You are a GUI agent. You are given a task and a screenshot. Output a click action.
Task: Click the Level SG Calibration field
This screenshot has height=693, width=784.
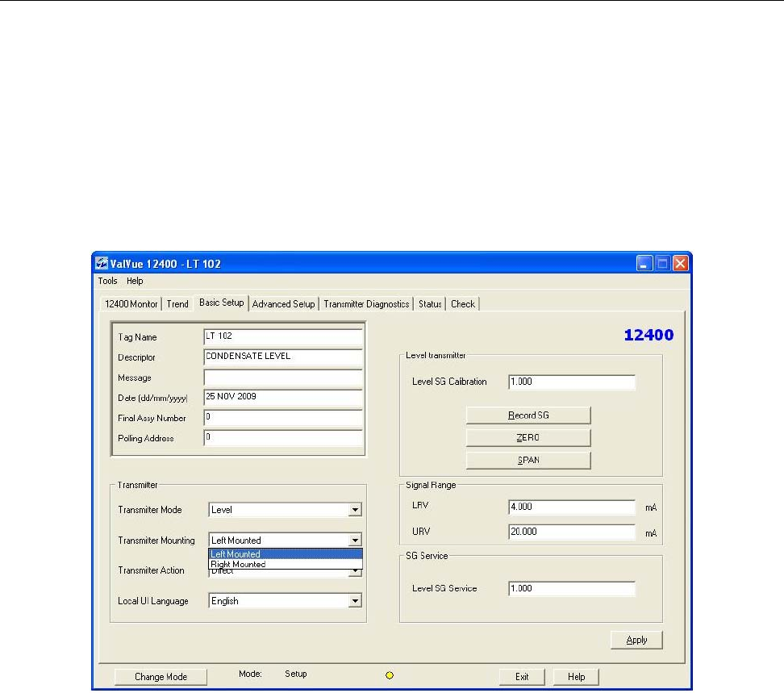[x=572, y=382]
